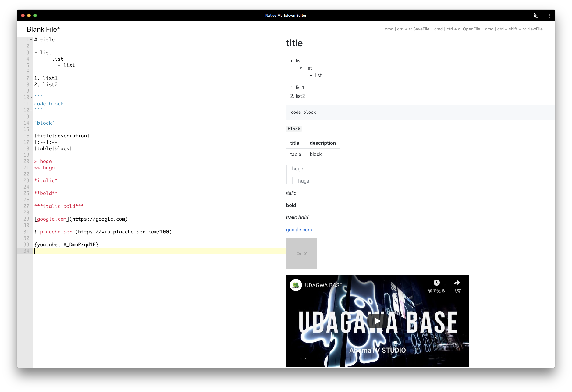The image size is (572, 392).
Task: Click '> hoge' quote line in editor
Action: pos(43,161)
